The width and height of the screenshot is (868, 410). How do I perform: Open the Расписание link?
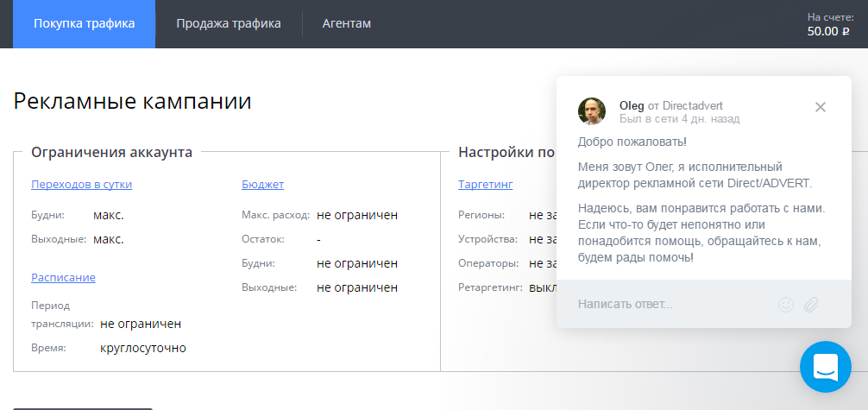[64, 278]
